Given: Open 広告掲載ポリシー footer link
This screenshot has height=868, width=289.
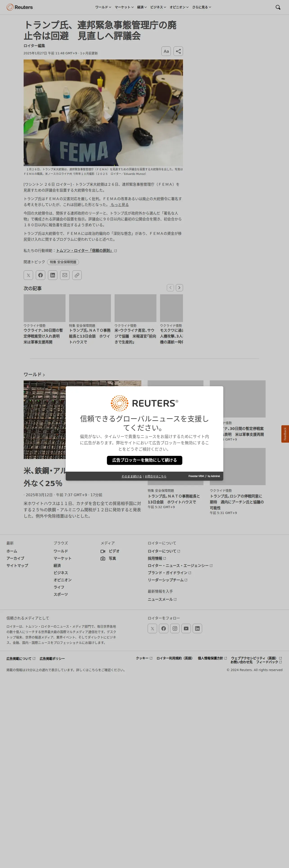Looking at the screenshot, I should point(52,658).
